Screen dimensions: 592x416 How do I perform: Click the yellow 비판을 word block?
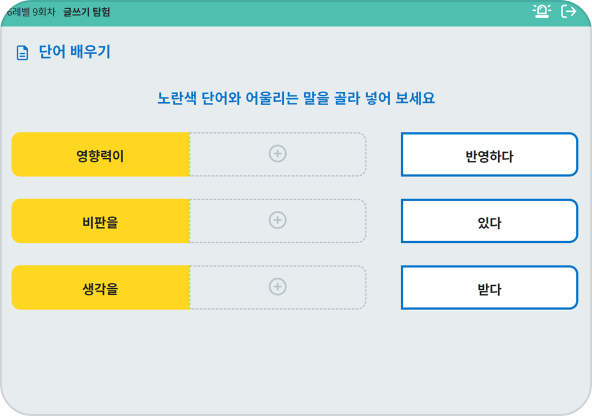tap(100, 221)
